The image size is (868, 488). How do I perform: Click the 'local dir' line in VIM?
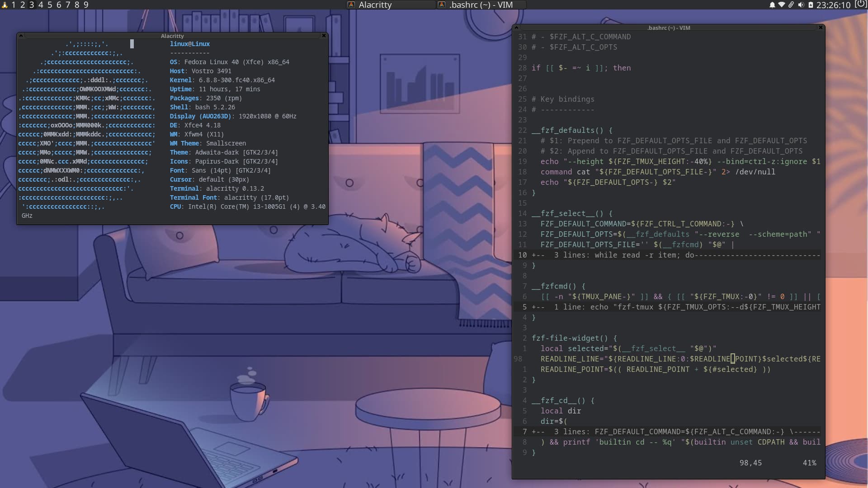pos(561,411)
